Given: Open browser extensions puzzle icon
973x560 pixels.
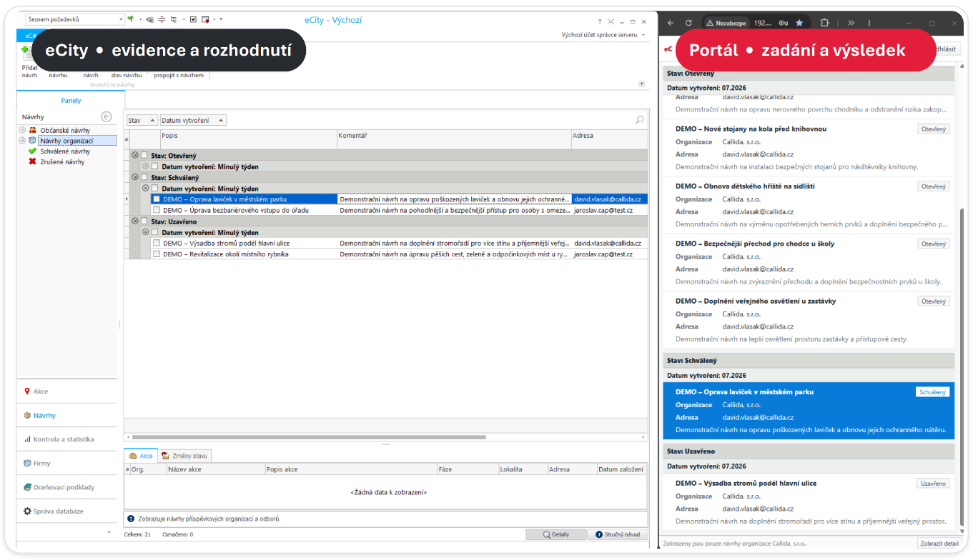Looking at the screenshot, I should (824, 23).
